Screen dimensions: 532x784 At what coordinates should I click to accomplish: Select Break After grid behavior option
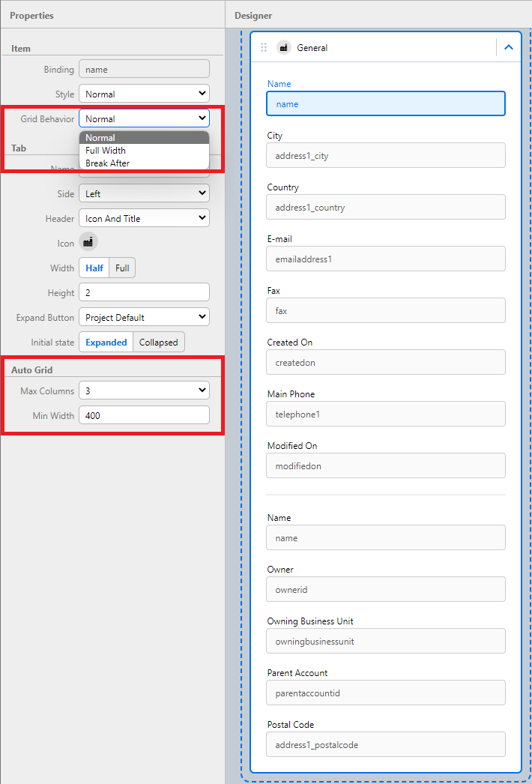pyautogui.click(x=108, y=163)
